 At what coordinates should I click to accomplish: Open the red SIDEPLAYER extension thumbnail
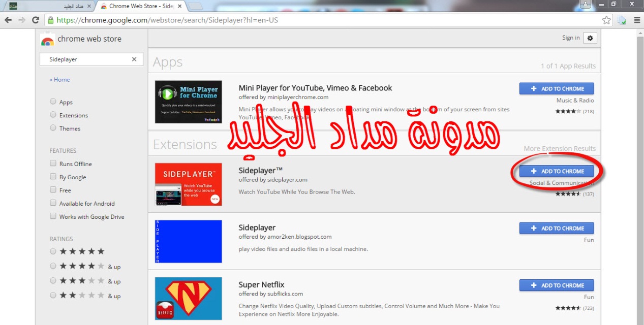pos(189,184)
